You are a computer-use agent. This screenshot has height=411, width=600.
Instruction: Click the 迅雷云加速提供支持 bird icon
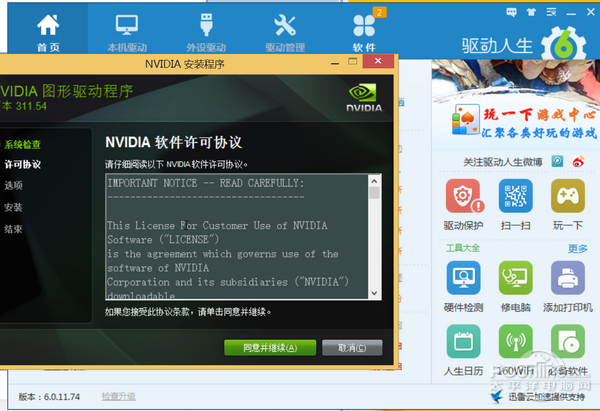pyautogui.click(x=497, y=396)
